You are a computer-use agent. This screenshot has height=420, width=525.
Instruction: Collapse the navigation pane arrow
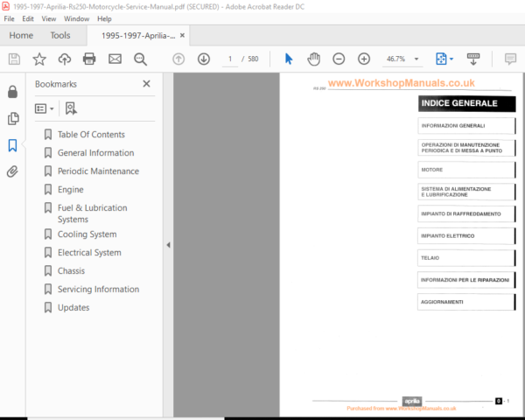168,245
